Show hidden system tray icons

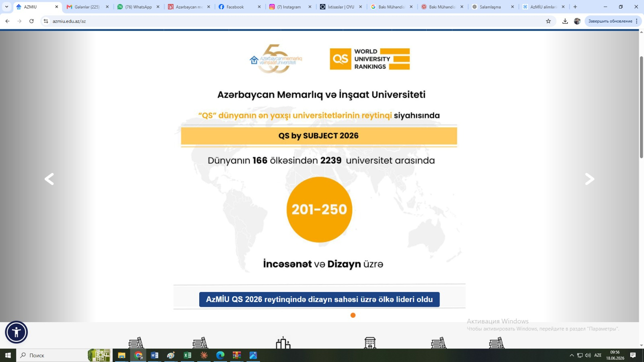point(572,355)
